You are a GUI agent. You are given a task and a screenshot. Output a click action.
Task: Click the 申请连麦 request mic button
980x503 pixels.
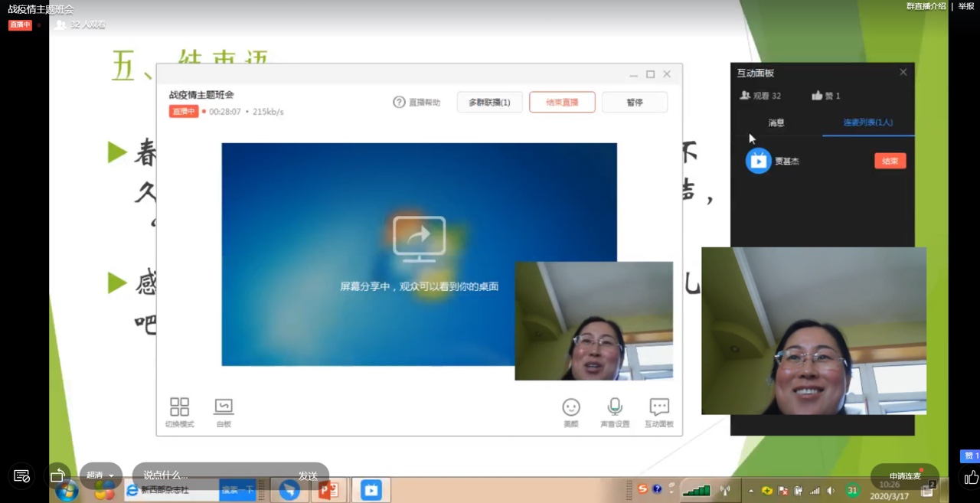pyautogui.click(x=905, y=476)
